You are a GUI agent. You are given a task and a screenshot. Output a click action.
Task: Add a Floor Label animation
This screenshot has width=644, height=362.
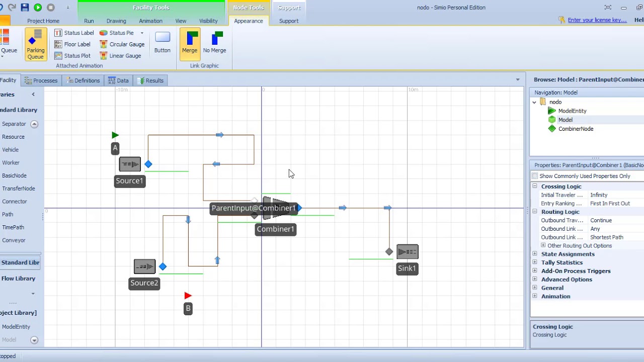point(72,44)
